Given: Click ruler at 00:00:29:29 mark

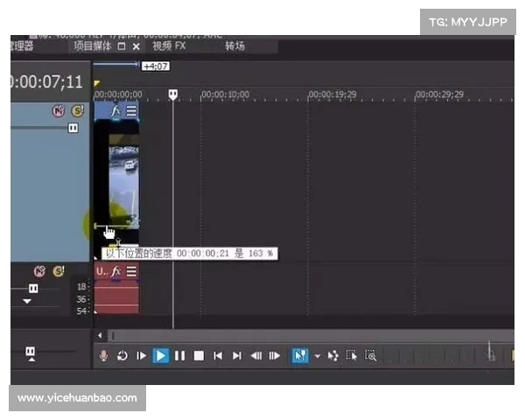Looking at the screenshot, I should [439, 94].
